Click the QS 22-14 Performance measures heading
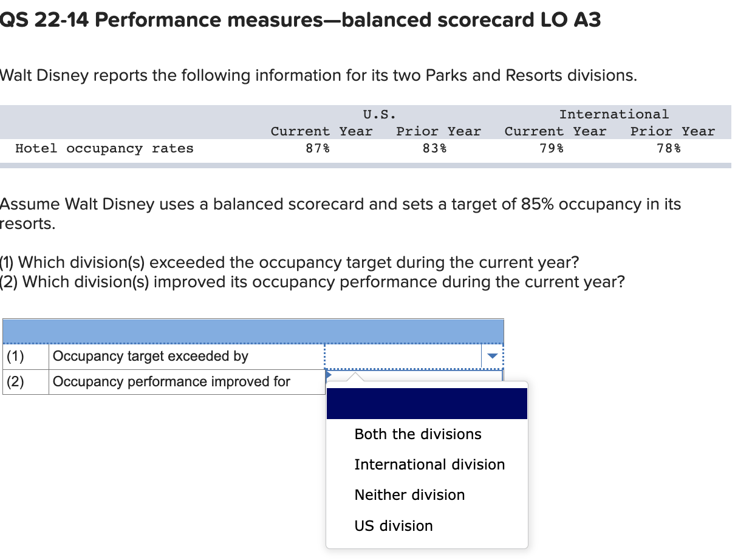Screen dimensions: 752x560 [300, 20]
